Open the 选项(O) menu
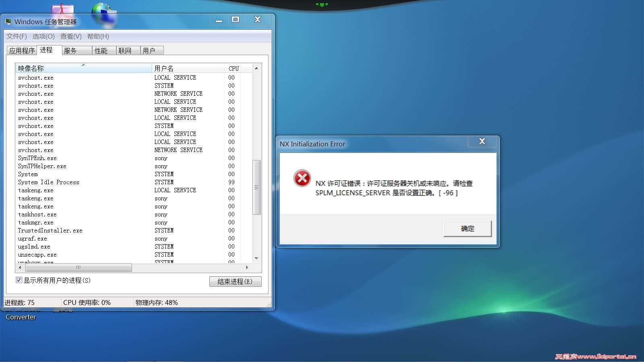Image resolution: width=644 pixels, height=362 pixels. click(x=43, y=36)
